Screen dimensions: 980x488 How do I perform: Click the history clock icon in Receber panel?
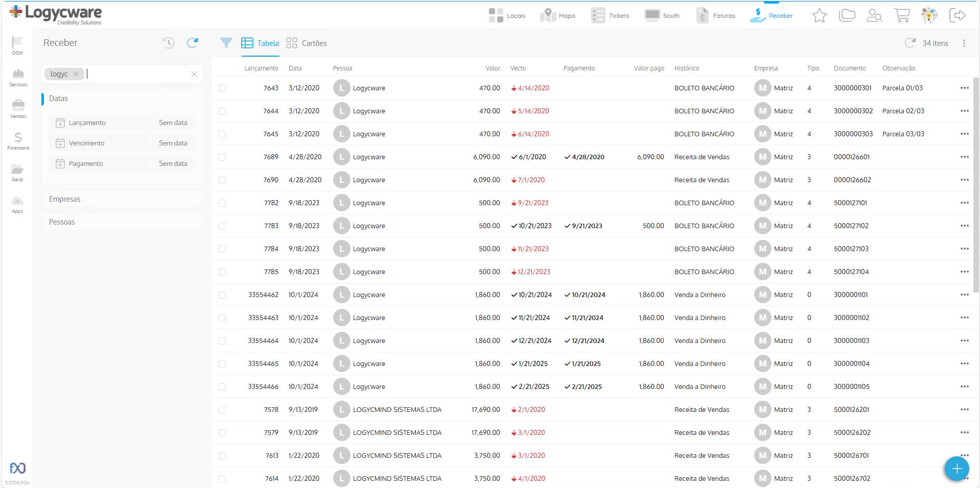(169, 43)
